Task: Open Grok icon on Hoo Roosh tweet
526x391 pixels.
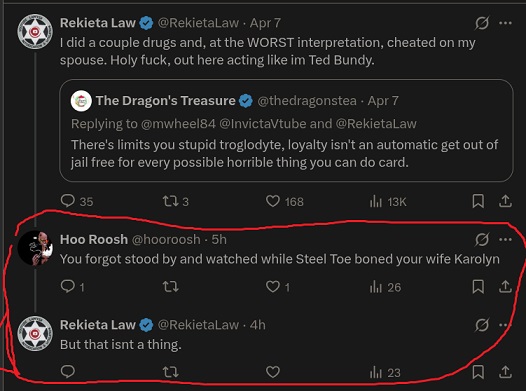Action: (x=482, y=239)
